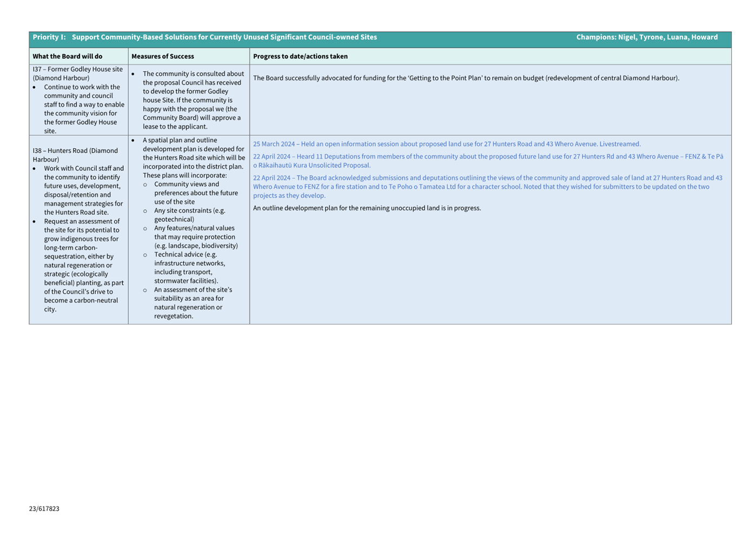Screen dimensions: 756x535
Task: Click the 'Board acknowledged submissions' 22 April entry
Action: (x=487, y=187)
